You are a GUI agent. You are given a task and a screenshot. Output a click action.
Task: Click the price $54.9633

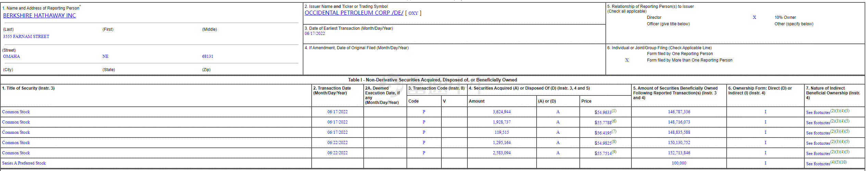click(x=603, y=112)
